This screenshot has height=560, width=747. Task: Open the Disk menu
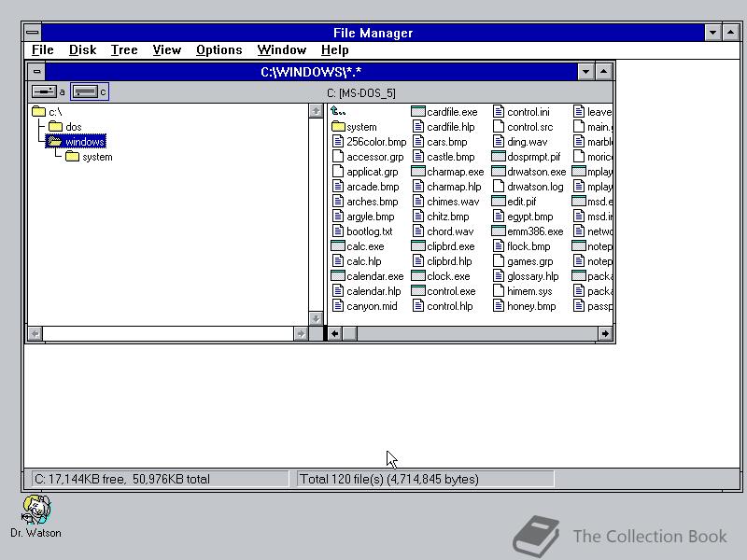[x=82, y=50]
